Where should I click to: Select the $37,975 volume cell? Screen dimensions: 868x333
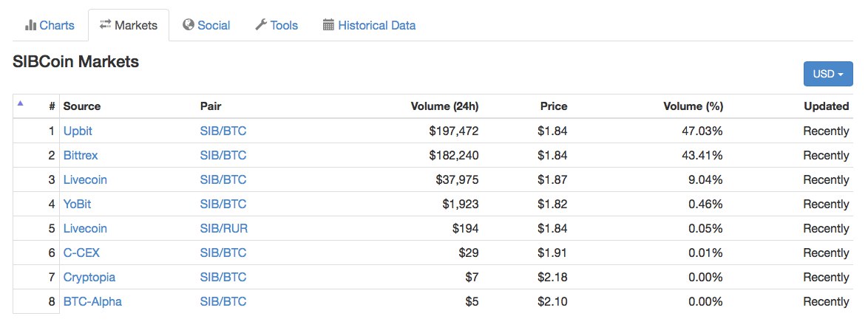point(457,179)
